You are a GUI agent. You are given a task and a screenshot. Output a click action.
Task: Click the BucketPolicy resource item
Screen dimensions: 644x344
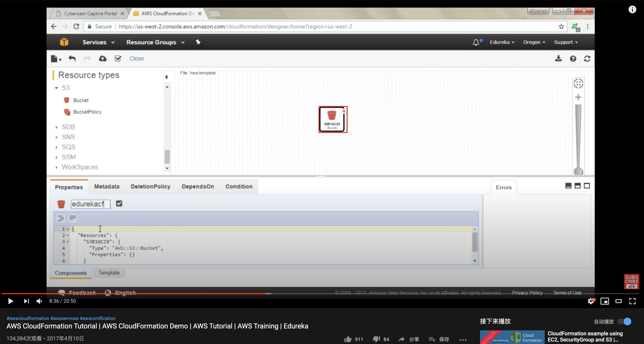click(87, 112)
